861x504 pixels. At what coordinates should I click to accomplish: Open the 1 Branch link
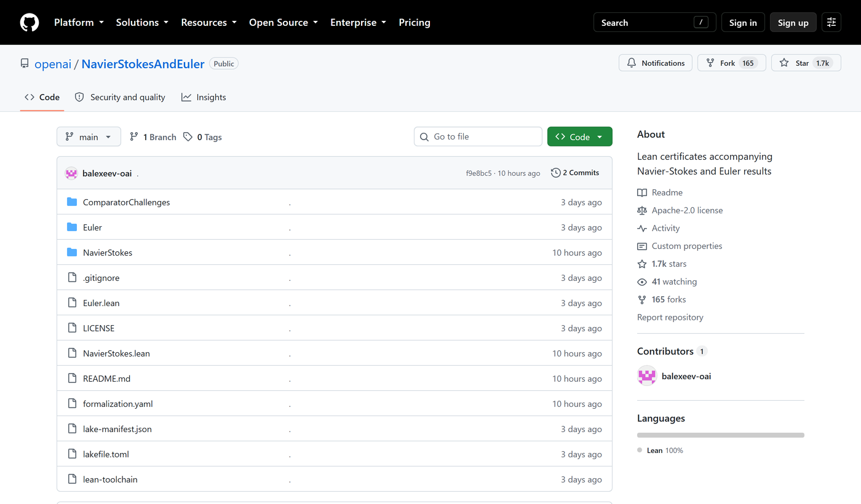(153, 137)
